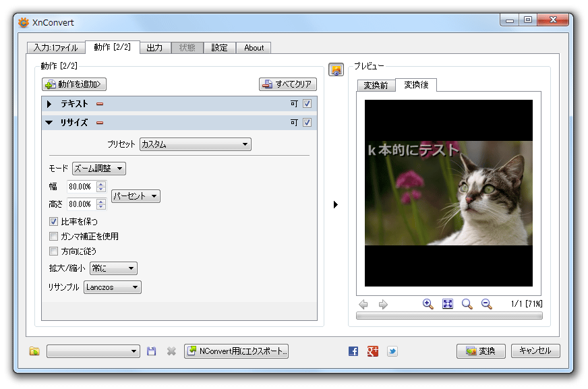Go to next preview image arrow

383,304
